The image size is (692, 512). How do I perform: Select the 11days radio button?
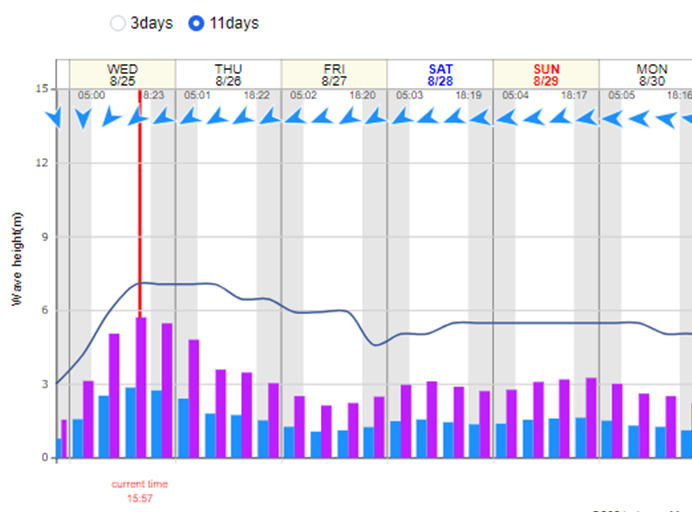197,22
